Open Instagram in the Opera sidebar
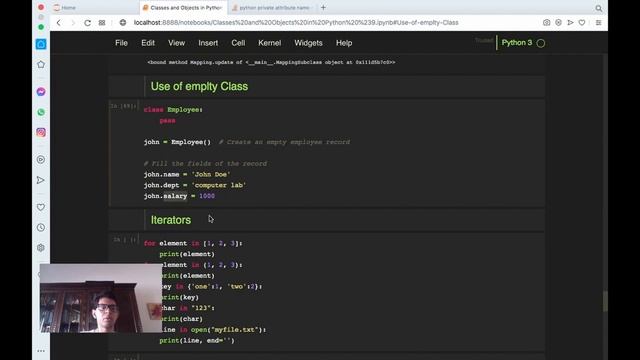The image size is (640, 360). coord(41,132)
